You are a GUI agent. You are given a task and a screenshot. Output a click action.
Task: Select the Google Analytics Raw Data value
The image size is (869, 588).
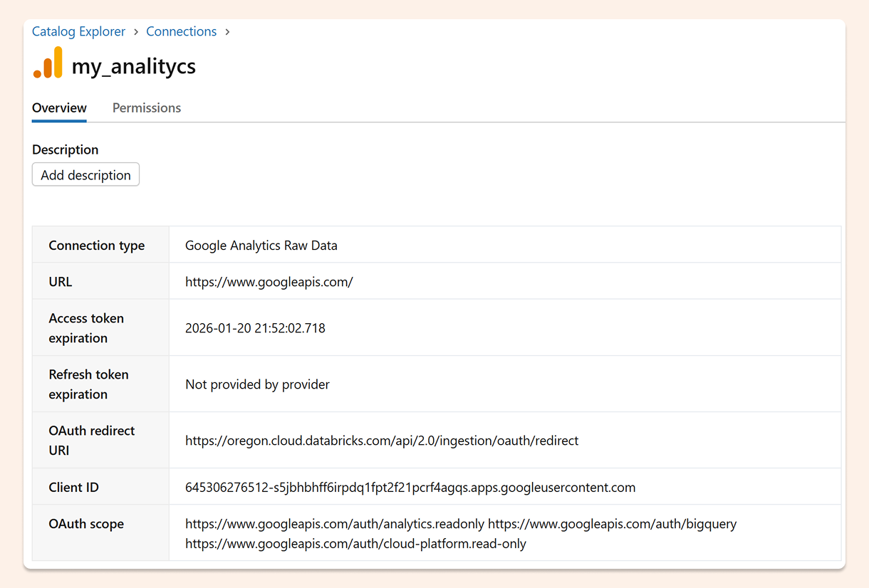click(261, 245)
